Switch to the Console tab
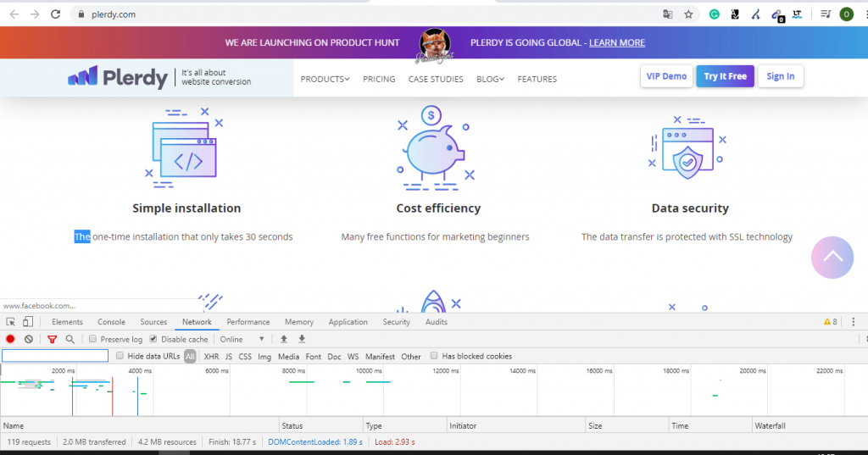 (111, 322)
